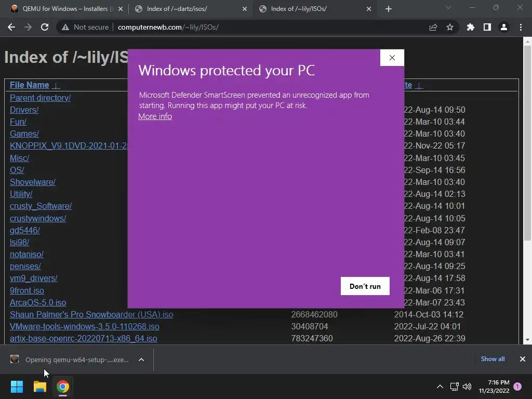Viewport: 532px width, 399px height.
Task: Click the Don't run button
Action: click(365, 286)
